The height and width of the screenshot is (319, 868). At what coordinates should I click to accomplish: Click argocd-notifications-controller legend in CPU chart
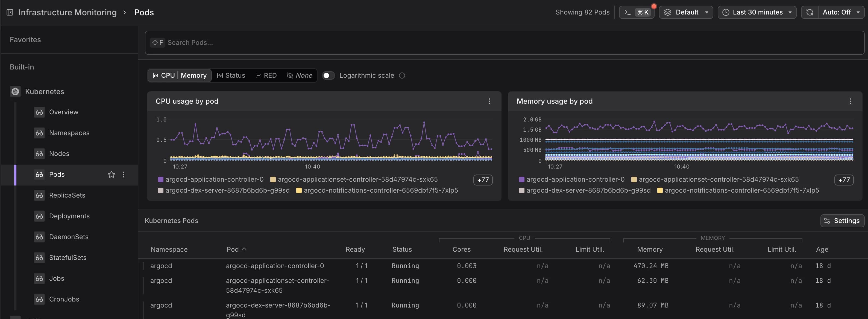(377, 190)
